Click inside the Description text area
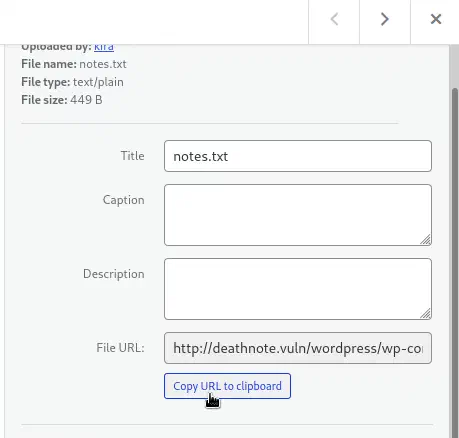Image resolution: width=459 pixels, height=438 pixels. (298, 289)
